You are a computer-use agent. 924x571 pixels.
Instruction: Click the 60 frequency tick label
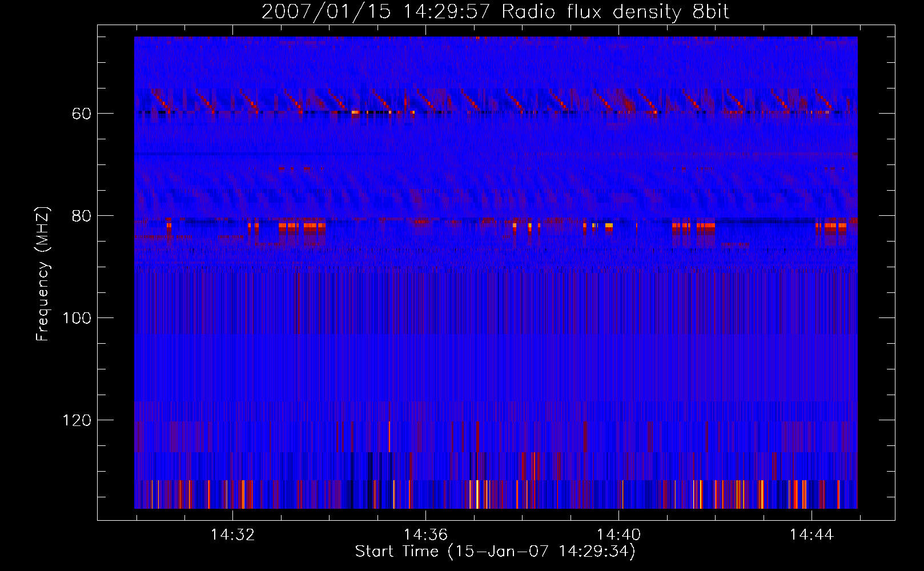coord(81,114)
